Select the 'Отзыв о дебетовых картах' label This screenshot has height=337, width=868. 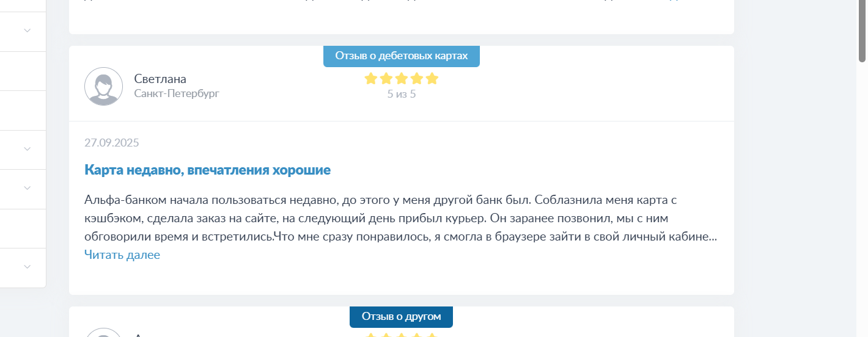(x=402, y=56)
